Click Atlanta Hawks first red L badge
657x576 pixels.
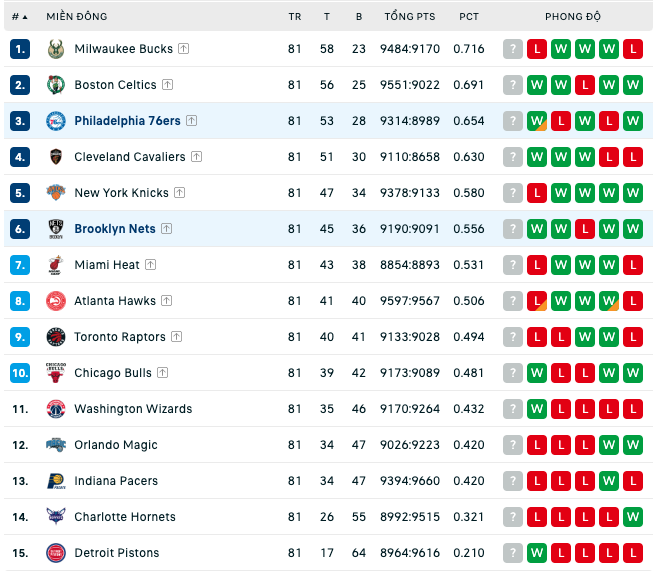click(x=537, y=301)
